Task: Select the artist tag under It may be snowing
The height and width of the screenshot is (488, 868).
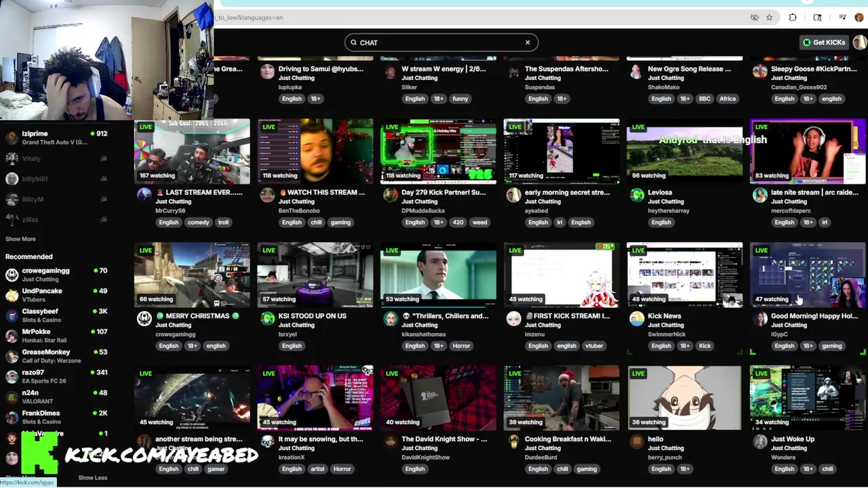Action: click(317, 469)
